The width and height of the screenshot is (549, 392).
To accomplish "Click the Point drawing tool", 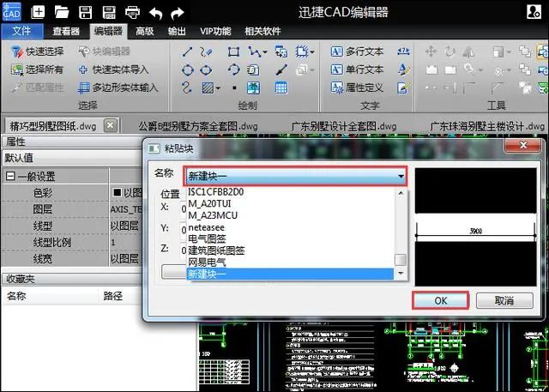I will (x=234, y=87).
